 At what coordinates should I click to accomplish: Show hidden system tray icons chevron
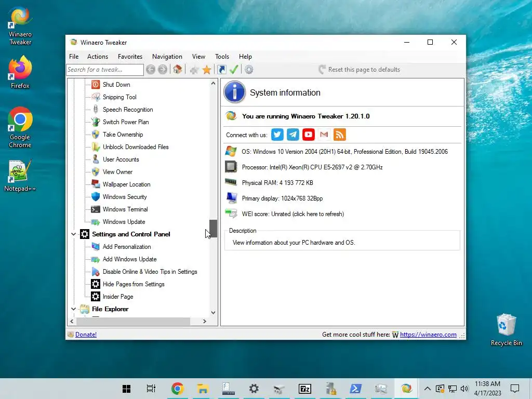pyautogui.click(x=428, y=389)
